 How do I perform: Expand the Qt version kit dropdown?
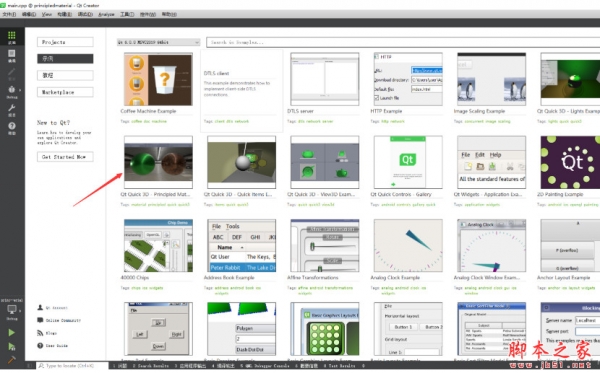point(158,42)
